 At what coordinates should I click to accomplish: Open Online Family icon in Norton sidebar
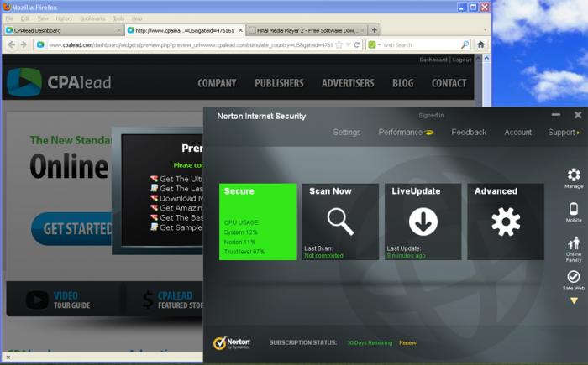pyautogui.click(x=574, y=249)
